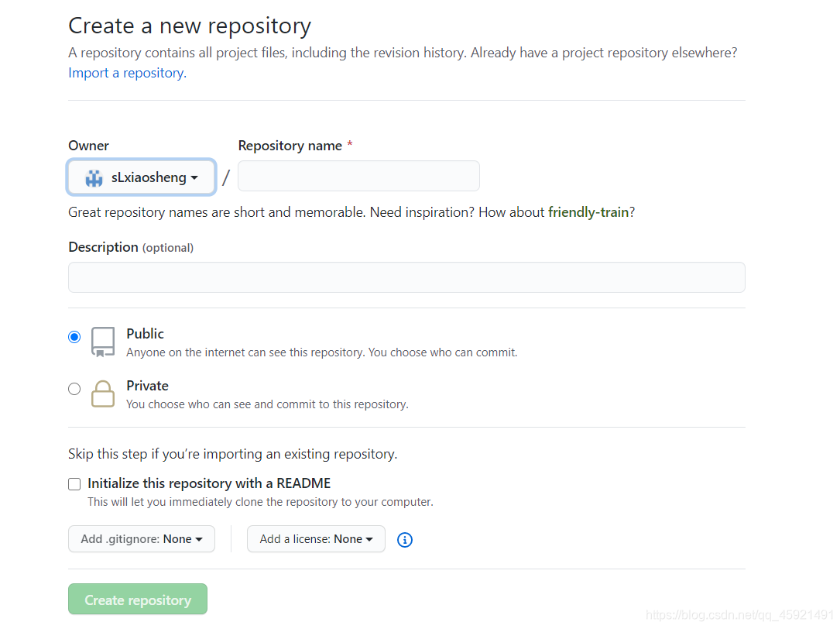Open the Add .gitignore dropdown

[142, 539]
